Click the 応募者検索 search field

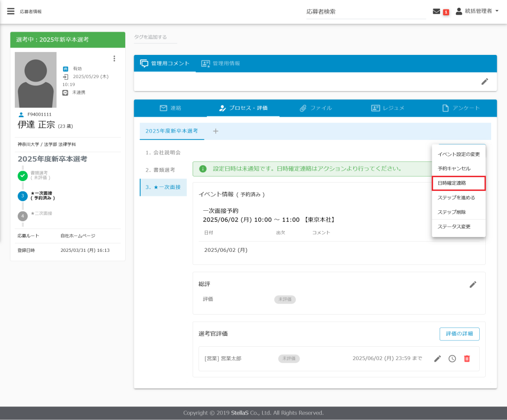[365, 12]
